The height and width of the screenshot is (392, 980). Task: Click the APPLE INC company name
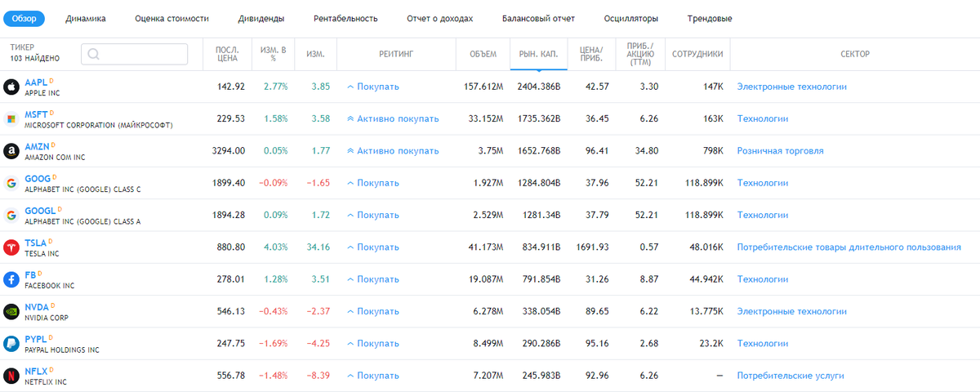pyautogui.click(x=42, y=93)
